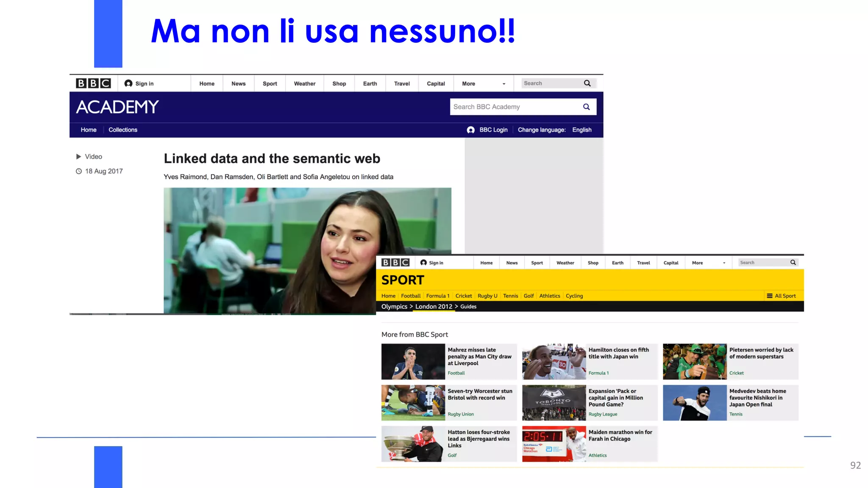Open Seven-try Worcester stun Bristol article
868x488 pixels.
[x=480, y=394]
